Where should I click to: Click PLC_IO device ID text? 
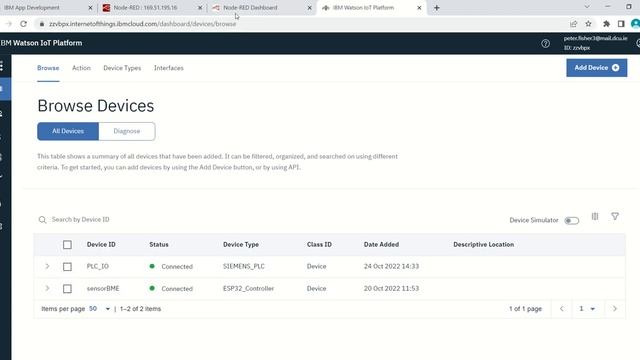(x=98, y=267)
